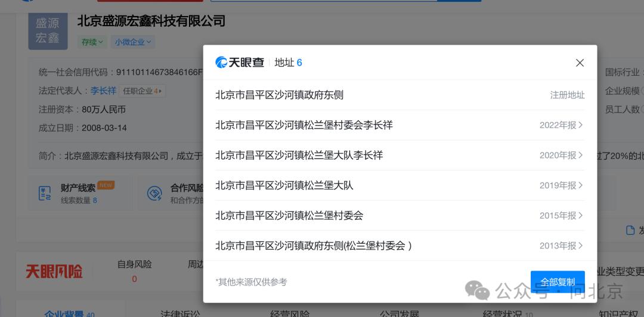This screenshot has width=644, height=317.
Task: Expand 任职企业 4 list
Action: (x=142, y=91)
